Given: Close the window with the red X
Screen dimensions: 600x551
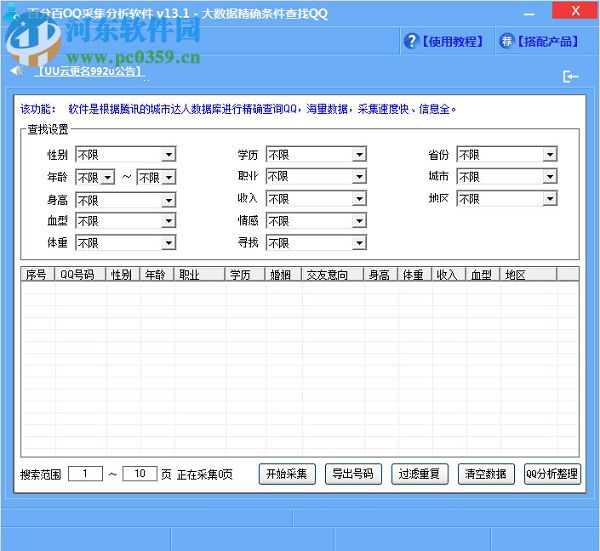Looking at the screenshot, I should click(x=575, y=10).
